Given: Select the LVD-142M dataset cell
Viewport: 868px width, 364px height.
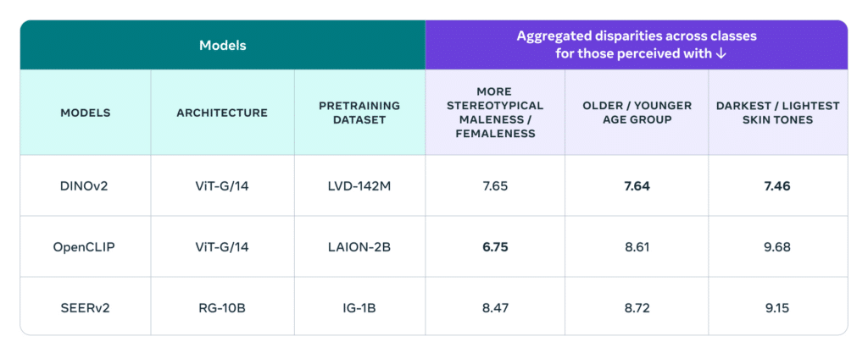Looking at the screenshot, I should coord(359,186).
